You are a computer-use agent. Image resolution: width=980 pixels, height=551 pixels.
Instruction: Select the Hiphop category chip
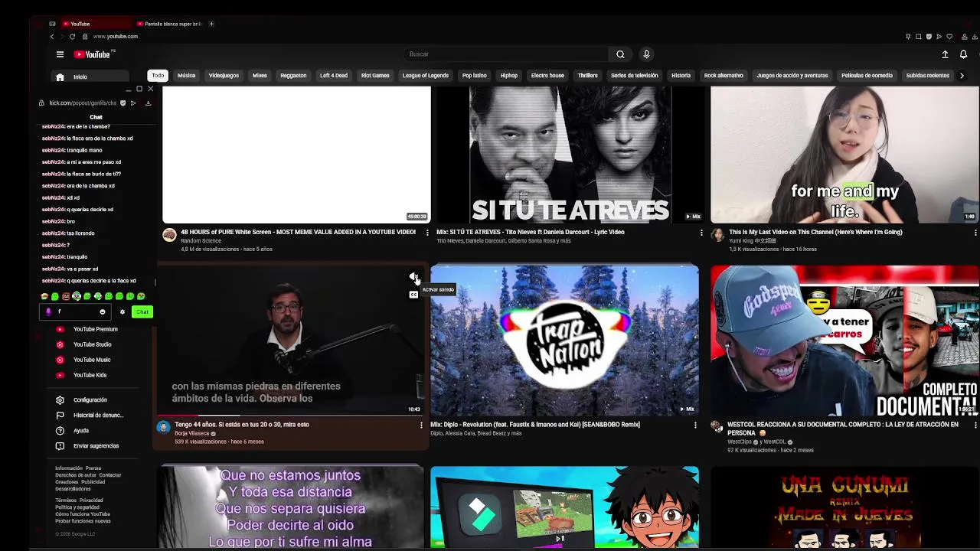tap(509, 76)
